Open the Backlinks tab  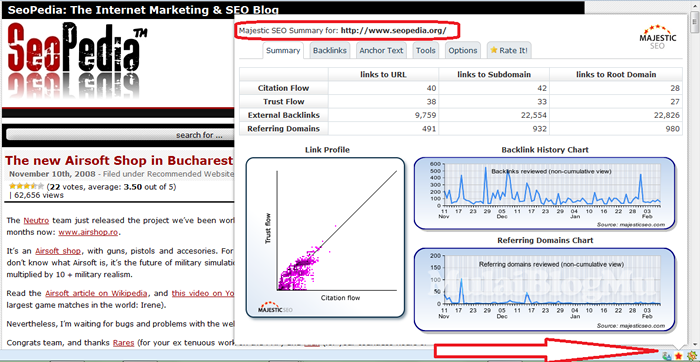(x=330, y=50)
